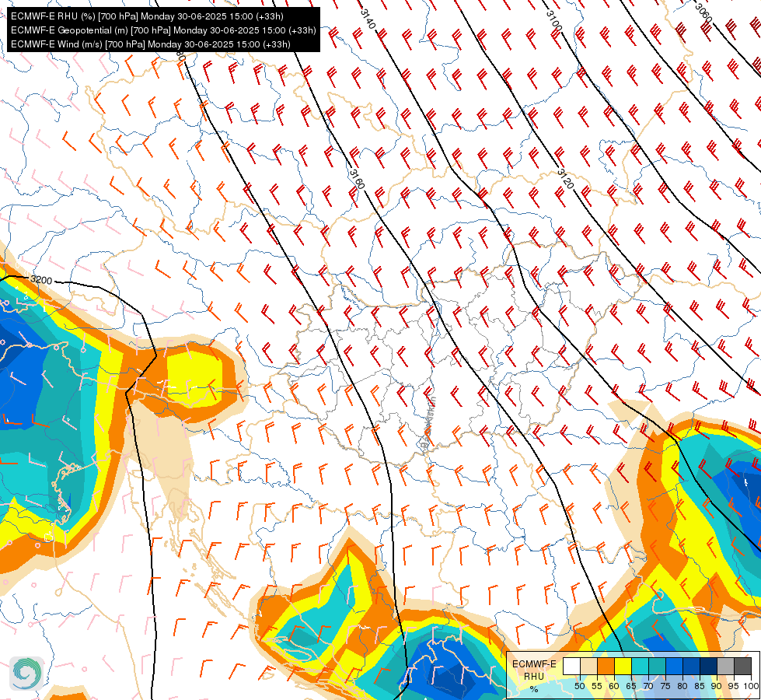The height and width of the screenshot is (700, 761).
Task: Click the 3160 contour label
Action: pyautogui.click(x=357, y=180)
